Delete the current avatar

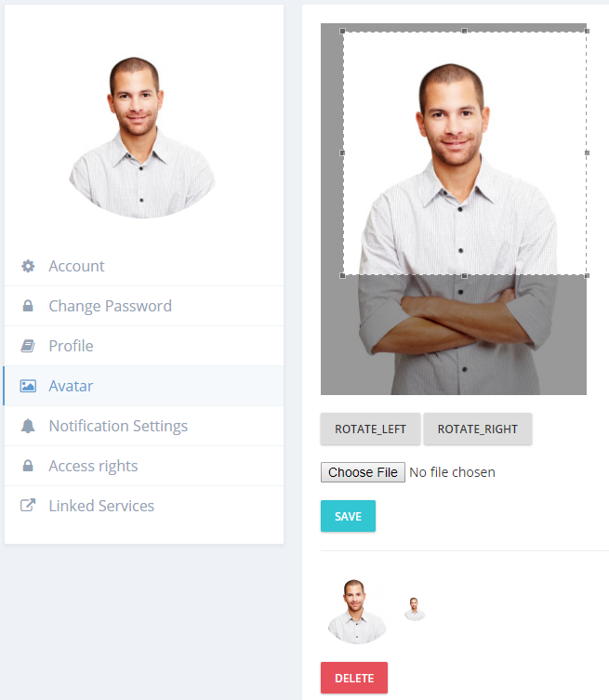point(354,678)
